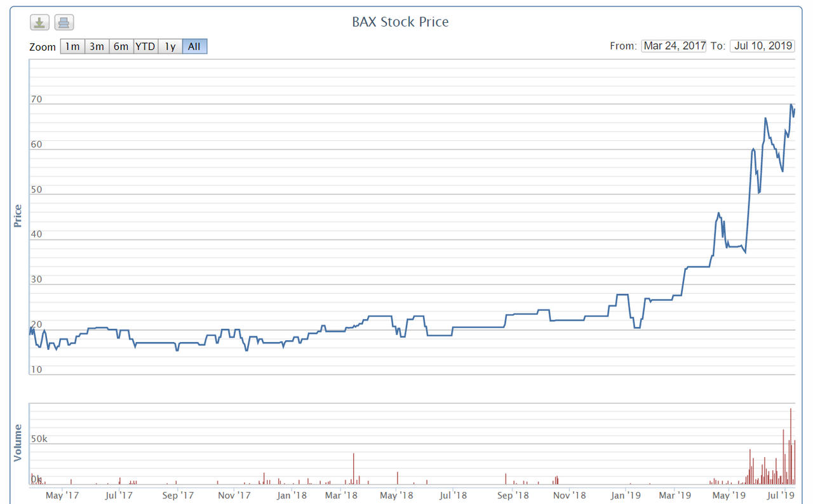Select the All zoom range
813x504 pixels.
coord(194,46)
